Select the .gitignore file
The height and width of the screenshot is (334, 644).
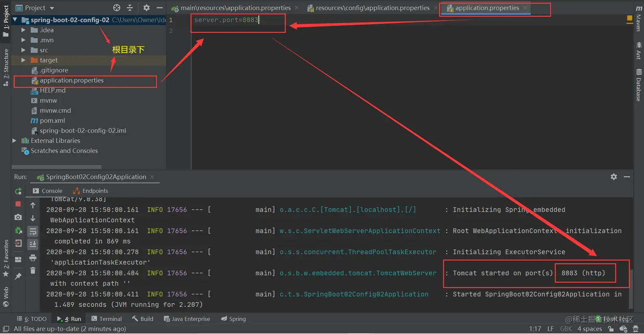(x=54, y=70)
